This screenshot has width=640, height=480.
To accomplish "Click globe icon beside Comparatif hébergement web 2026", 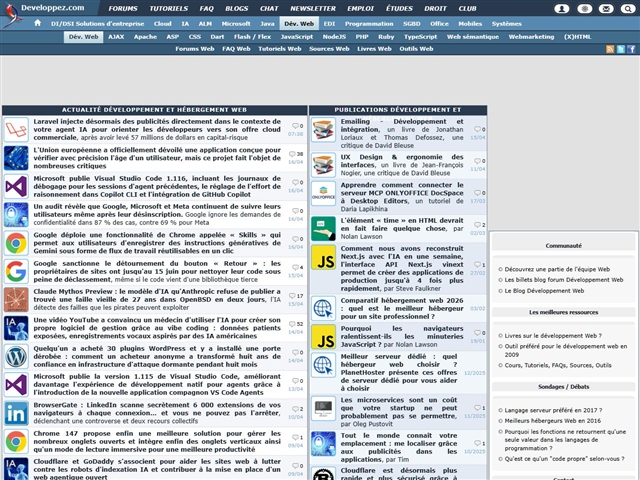I will [x=323, y=309].
